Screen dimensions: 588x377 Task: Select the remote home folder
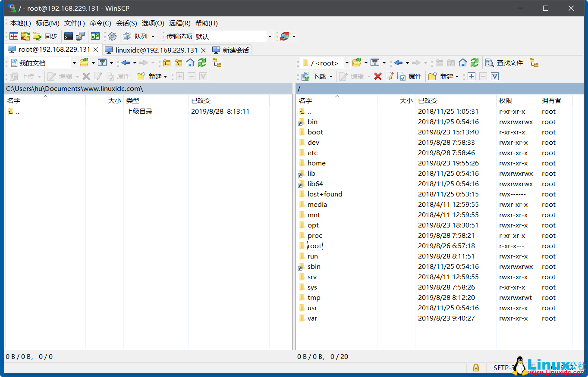316,163
